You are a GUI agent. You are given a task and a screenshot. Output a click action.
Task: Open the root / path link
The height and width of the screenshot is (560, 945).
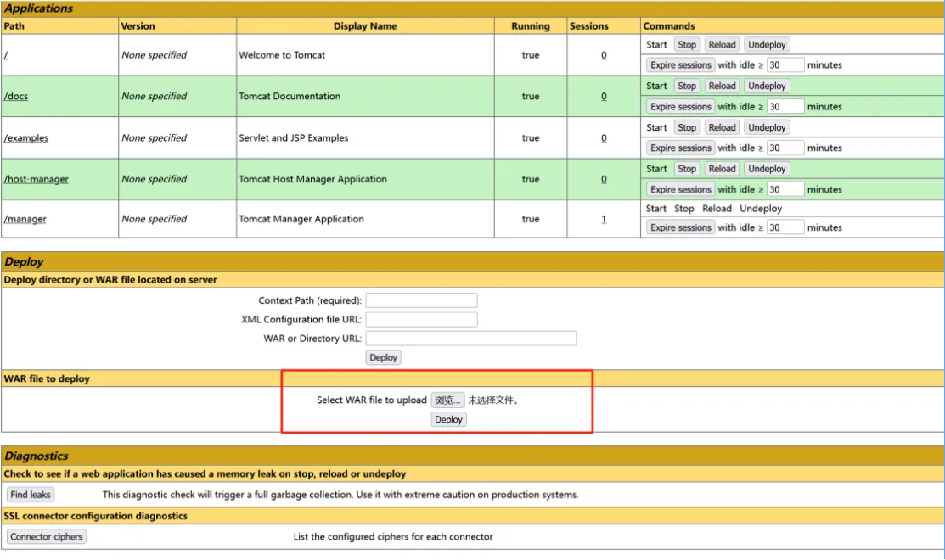pos(6,55)
